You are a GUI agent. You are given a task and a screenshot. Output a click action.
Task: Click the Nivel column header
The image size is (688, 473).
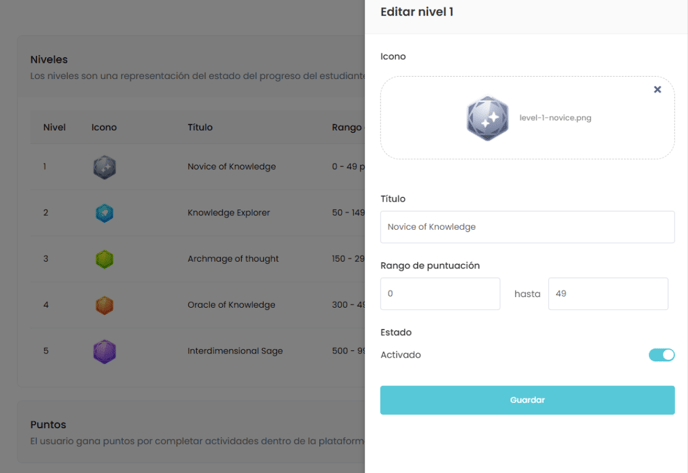click(54, 127)
